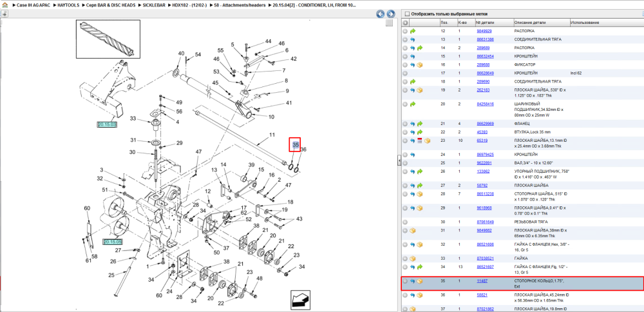This screenshot has width=644, height=312.
Task: Open the BAR & DISC HEADS breadcrumb
Action: (x=109, y=6)
